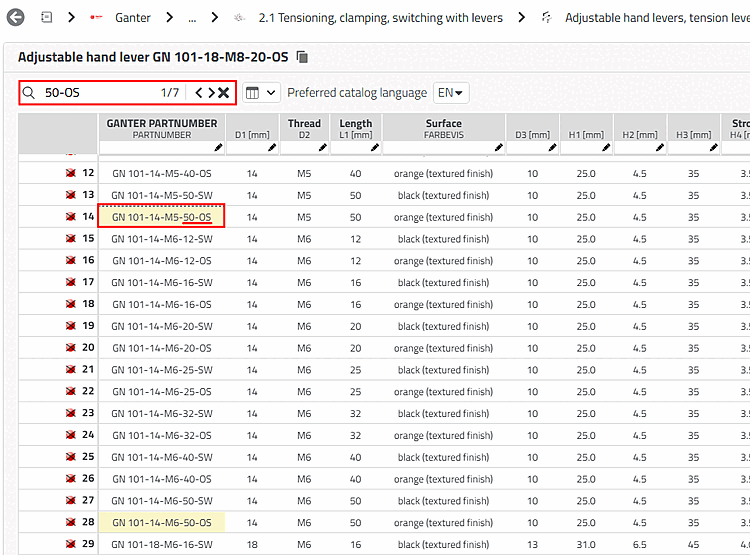
Task: Click row number 16 in the table
Action: click(88, 260)
